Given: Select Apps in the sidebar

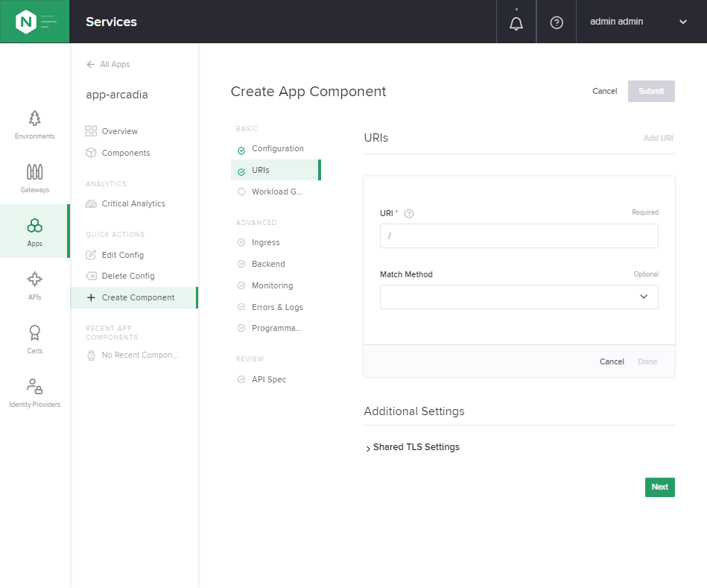Looking at the screenshot, I should (x=35, y=231).
